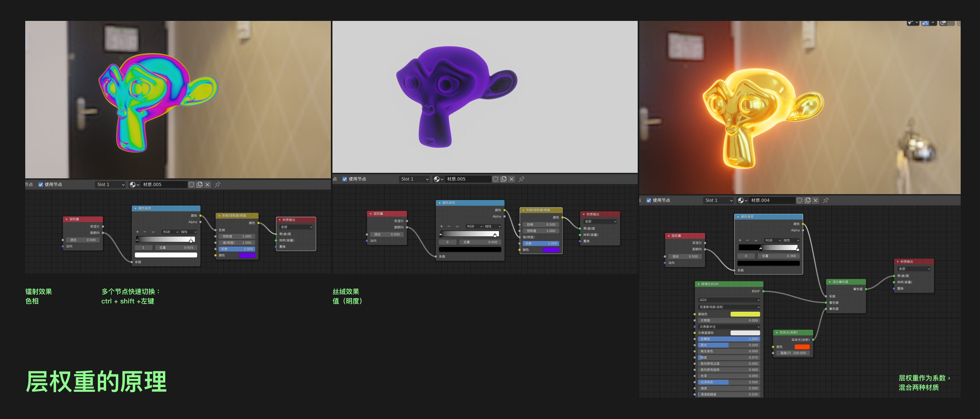Open RGB color mode dropdown in 材质.004 ramp

[773, 240]
